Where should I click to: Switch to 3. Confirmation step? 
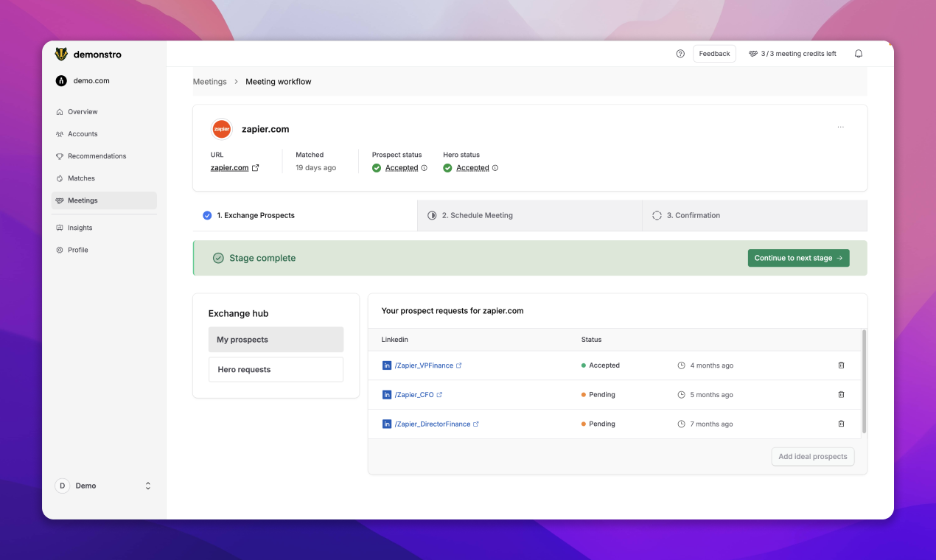[x=755, y=216]
